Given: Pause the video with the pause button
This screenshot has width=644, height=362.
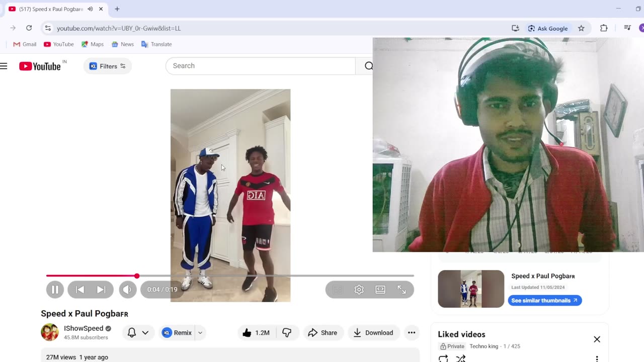Looking at the screenshot, I should pyautogui.click(x=55, y=290).
